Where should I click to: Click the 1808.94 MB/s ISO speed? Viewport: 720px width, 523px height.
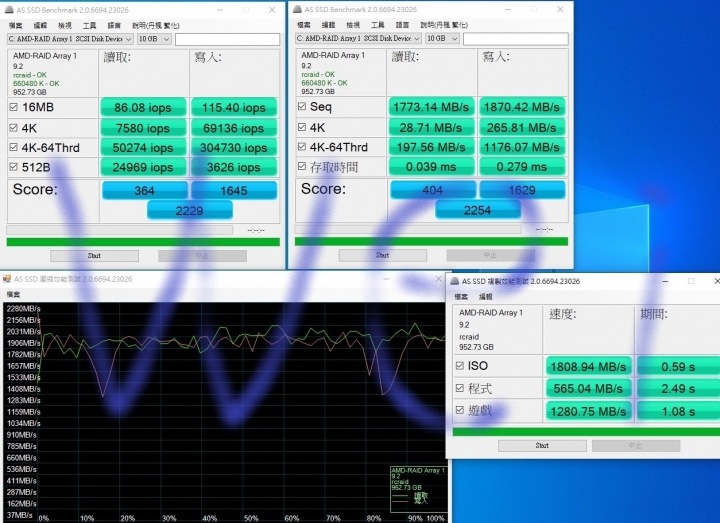pyautogui.click(x=589, y=367)
